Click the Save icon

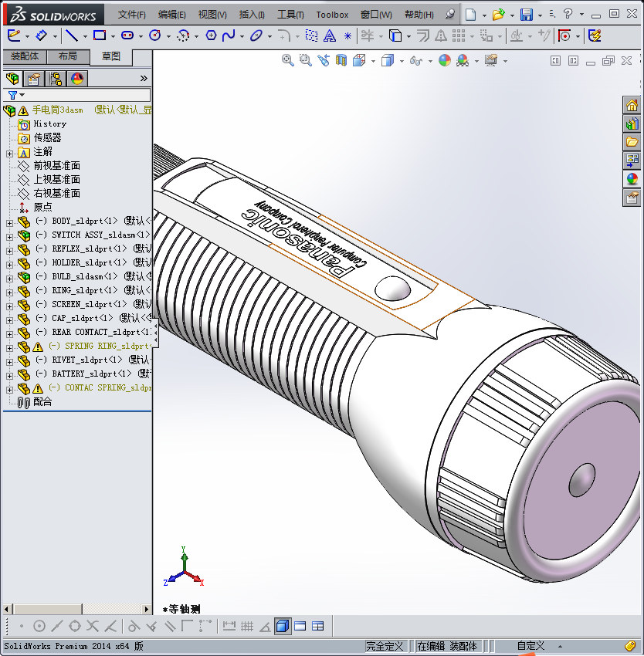point(527,15)
